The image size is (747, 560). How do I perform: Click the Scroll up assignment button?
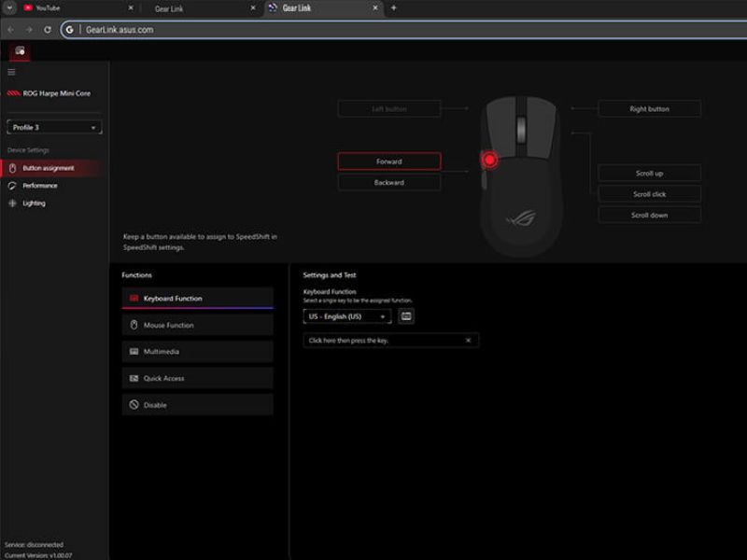coord(649,173)
